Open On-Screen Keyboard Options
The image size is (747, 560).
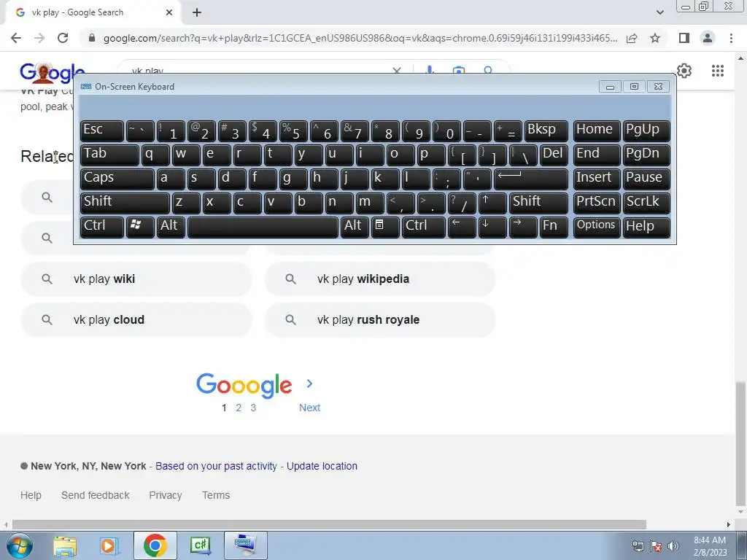[x=597, y=227]
